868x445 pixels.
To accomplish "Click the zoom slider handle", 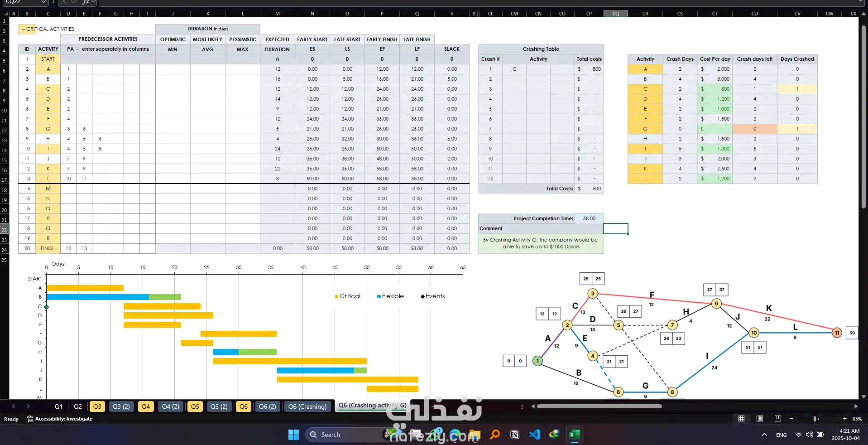I will coord(815,419).
